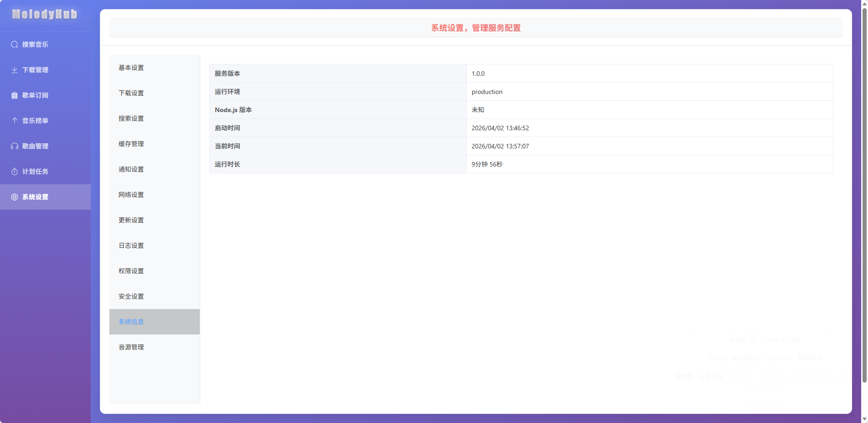Select the 通知设置 tab

[154, 169]
